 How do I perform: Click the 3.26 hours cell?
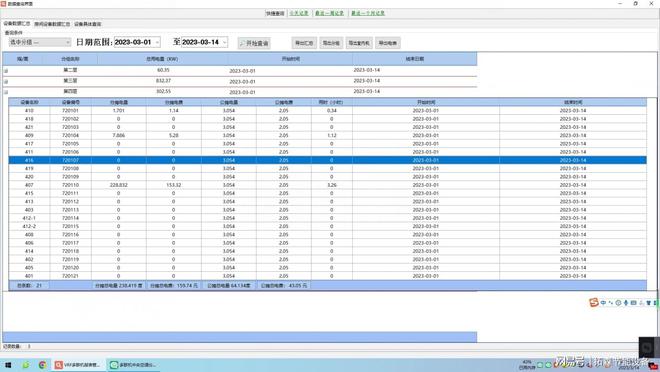[x=331, y=185]
